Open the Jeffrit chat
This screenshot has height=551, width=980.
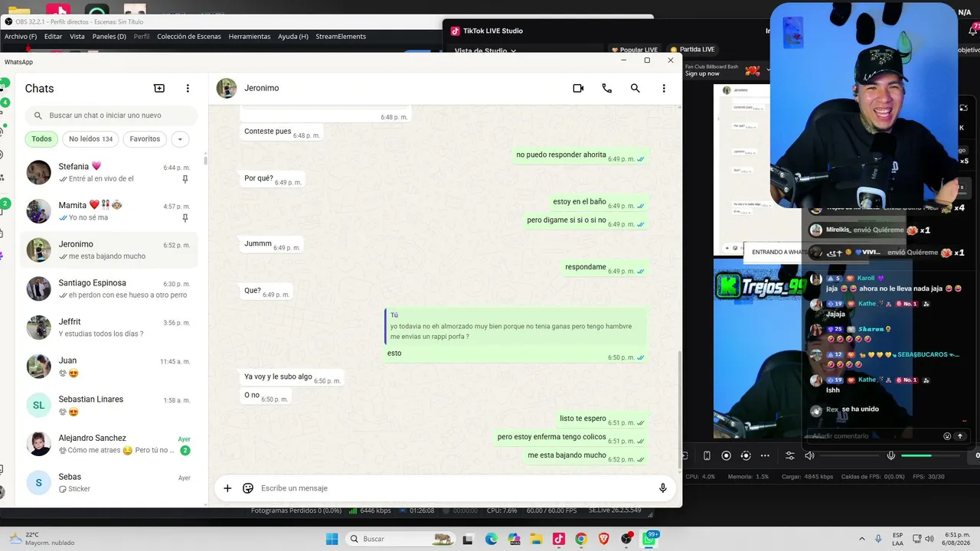109,328
